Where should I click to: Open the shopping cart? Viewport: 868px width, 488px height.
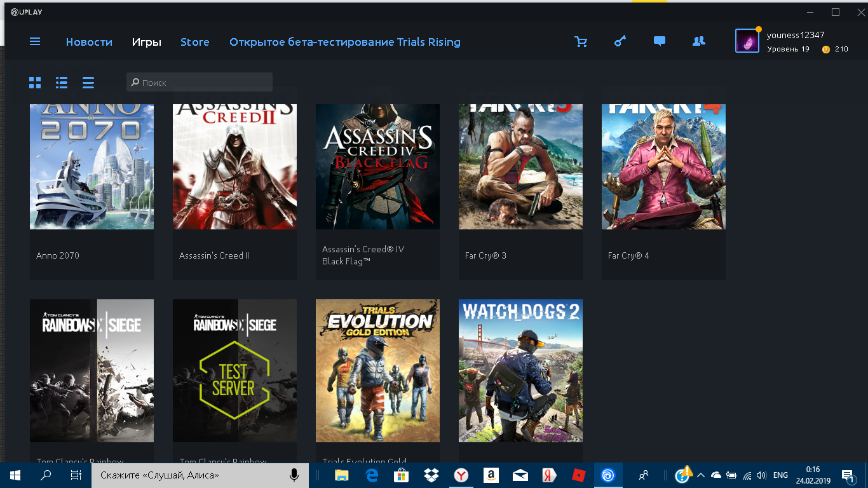(581, 42)
